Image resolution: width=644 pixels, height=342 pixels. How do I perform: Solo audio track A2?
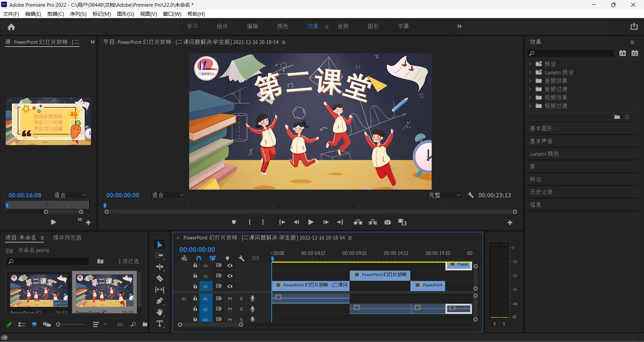(x=241, y=309)
